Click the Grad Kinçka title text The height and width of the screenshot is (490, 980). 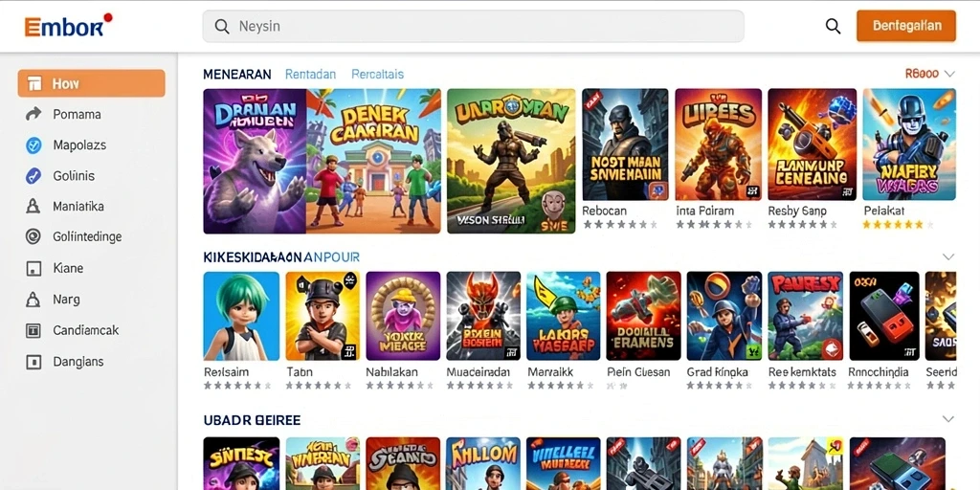tap(717, 372)
